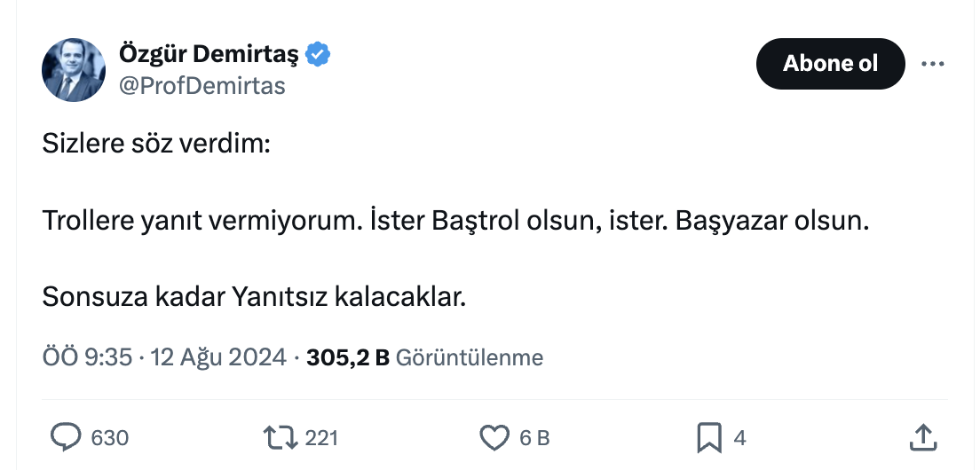Click the Görüntülenme label
Image resolution: width=980 pixels, height=470 pixels.
(x=469, y=357)
